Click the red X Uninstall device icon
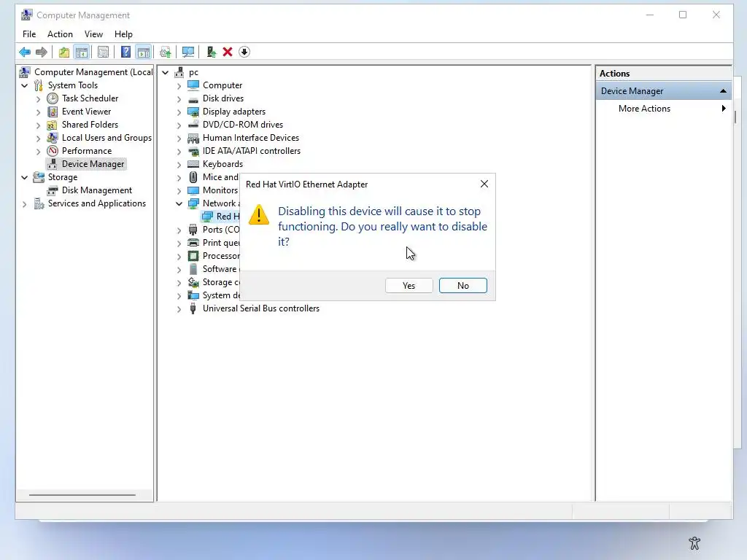Image resolution: width=747 pixels, height=560 pixels. pyautogui.click(x=228, y=52)
